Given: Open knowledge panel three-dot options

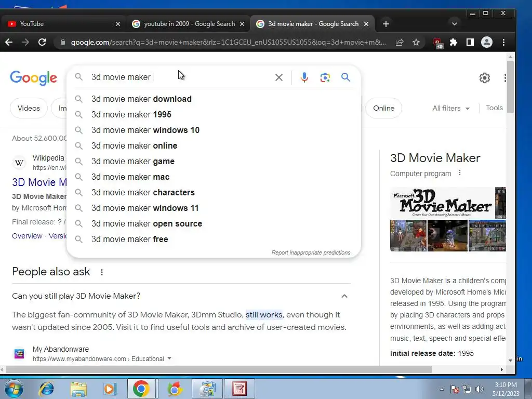Looking at the screenshot, I should [x=460, y=172].
